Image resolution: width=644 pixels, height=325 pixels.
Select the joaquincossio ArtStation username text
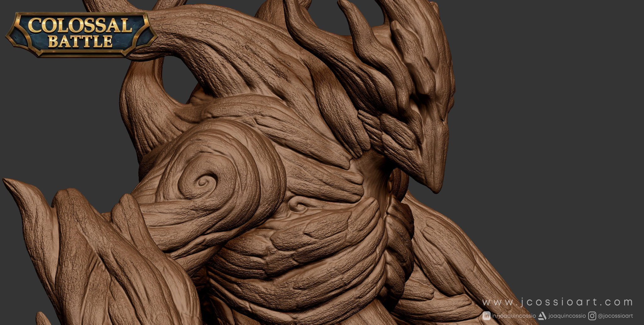click(567, 316)
